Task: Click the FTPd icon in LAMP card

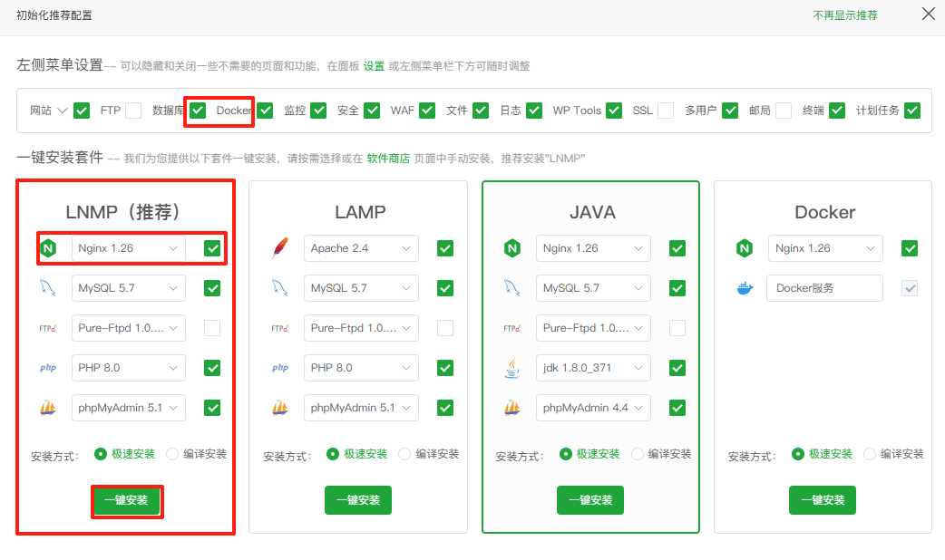Action: tap(280, 328)
